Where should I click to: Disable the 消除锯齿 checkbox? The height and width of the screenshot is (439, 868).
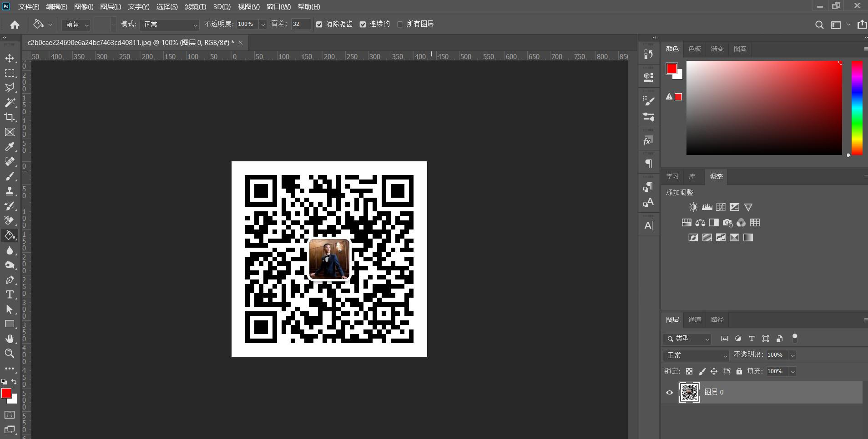319,24
